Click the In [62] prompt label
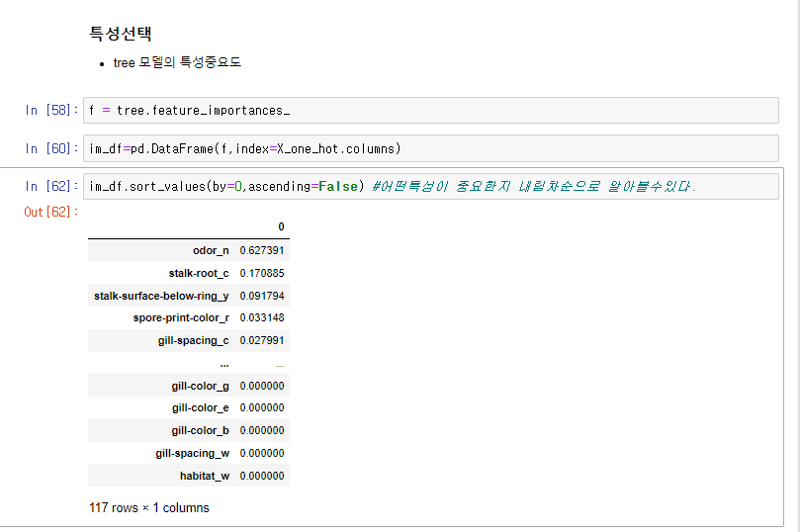Viewport: 800px width, 532px height. 51,186
